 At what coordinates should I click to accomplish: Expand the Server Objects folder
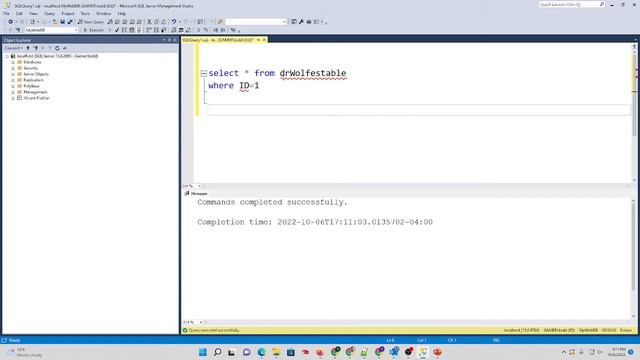pyautogui.click(x=13, y=74)
